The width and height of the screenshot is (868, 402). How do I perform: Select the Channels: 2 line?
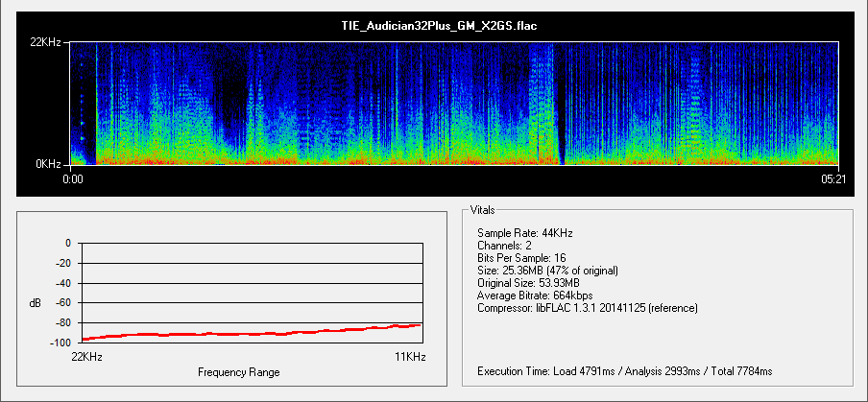(x=506, y=246)
